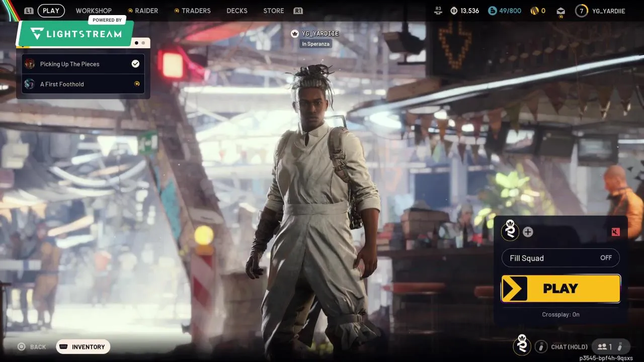
Task: Click the microphone icon left of Chat (Hold)
Action: point(541,346)
